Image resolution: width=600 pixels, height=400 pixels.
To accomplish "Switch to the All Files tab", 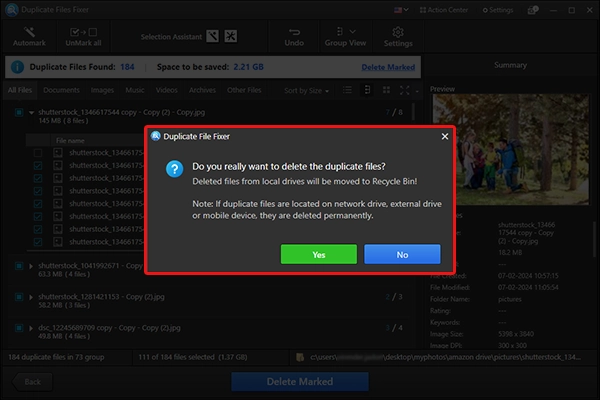I will pyautogui.click(x=20, y=90).
